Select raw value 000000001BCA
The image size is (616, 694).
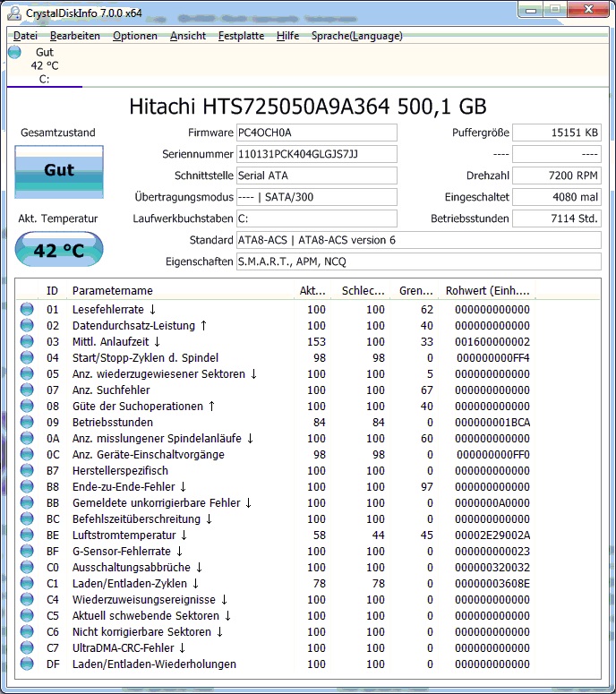[x=492, y=423]
